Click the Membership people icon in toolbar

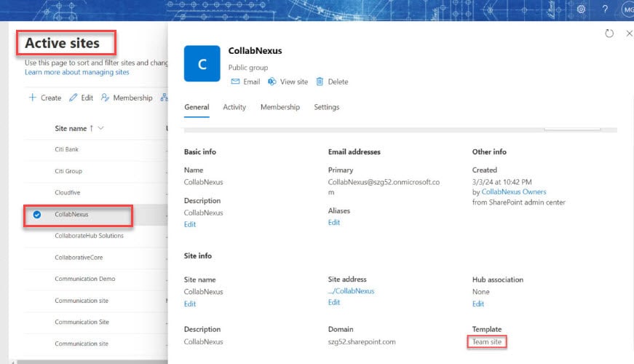105,98
